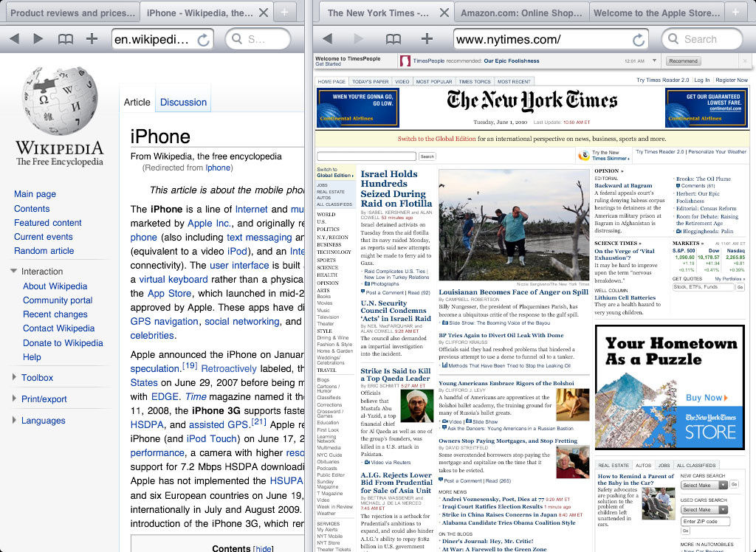Open used cars Select Make dropdown
Screen dimensions: 756x552
pyautogui.click(x=704, y=510)
